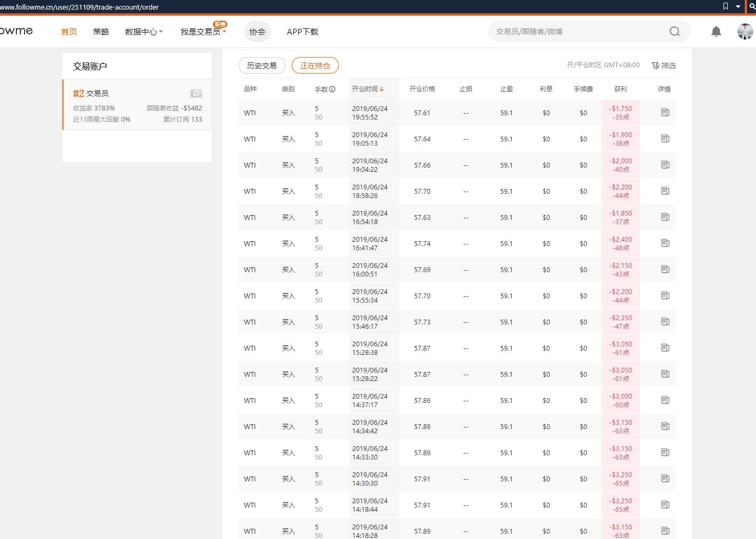Click the 累计订阅 133 text
This screenshot has height=539, width=756.
point(182,120)
